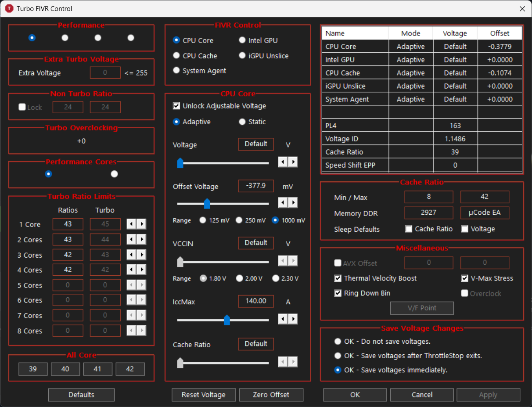Click the Offset Voltage slider thumb
The height and width of the screenshot is (407, 532).
[x=207, y=204]
